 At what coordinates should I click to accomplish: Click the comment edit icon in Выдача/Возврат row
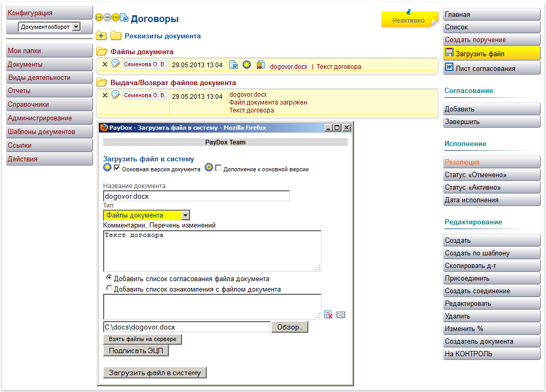pos(116,95)
